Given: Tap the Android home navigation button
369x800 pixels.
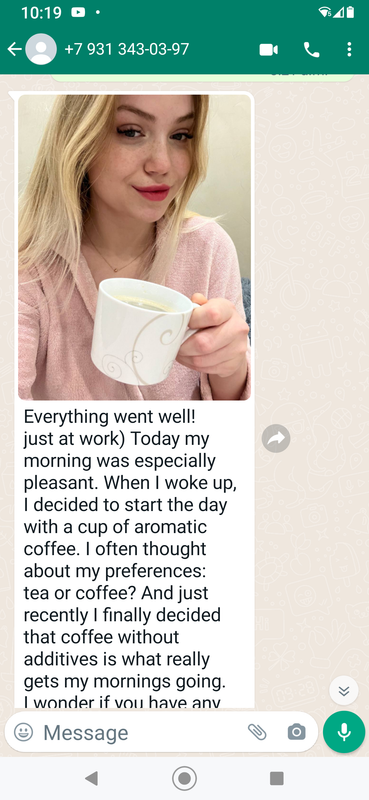Looking at the screenshot, I should pos(184,779).
